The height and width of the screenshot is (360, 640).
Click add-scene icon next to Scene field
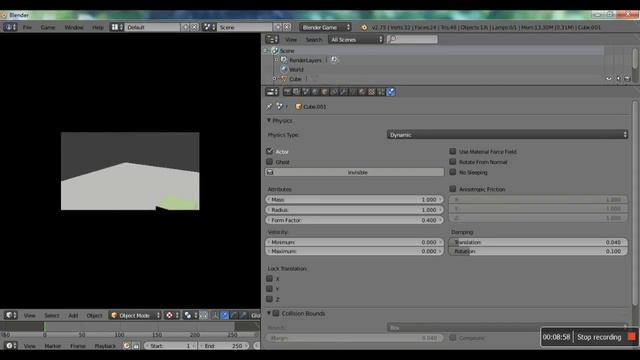coord(278,27)
